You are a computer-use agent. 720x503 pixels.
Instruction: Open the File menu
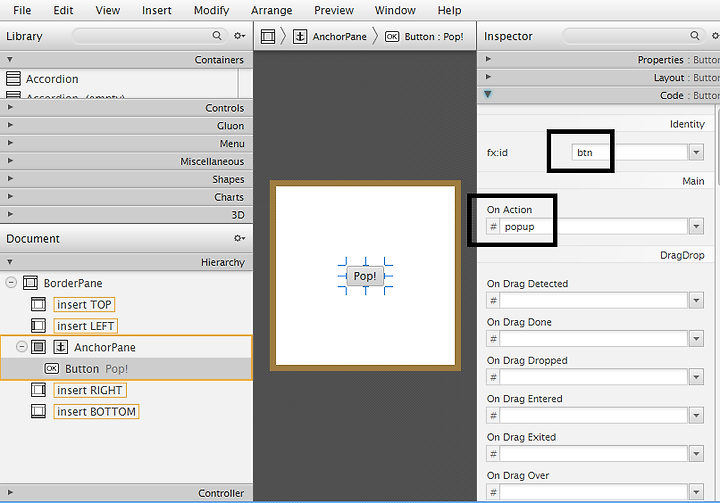pyautogui.click(x=22, y=10)
